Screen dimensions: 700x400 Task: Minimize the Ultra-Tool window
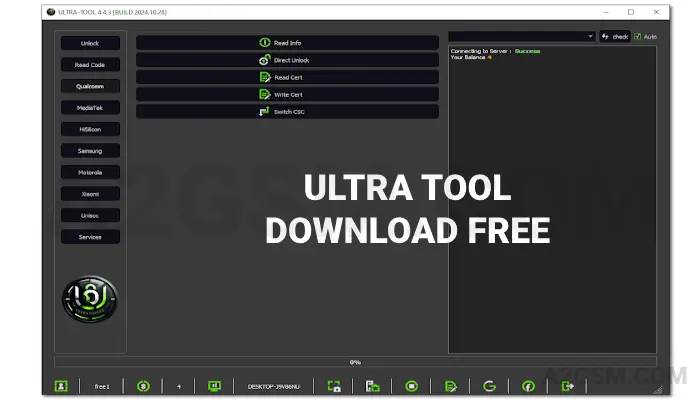pyautogui.click(x=606, y=12)
